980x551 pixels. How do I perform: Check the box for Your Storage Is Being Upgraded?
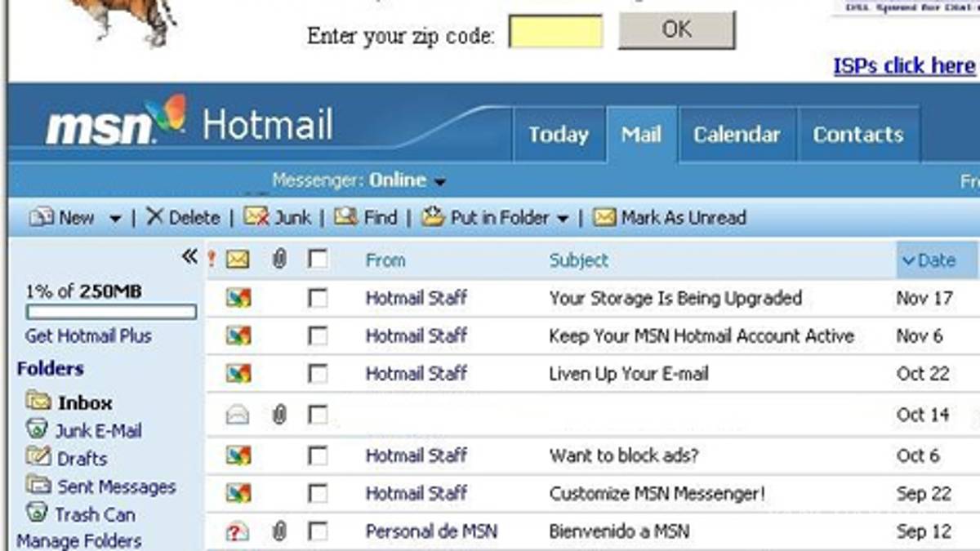point(318,298)
